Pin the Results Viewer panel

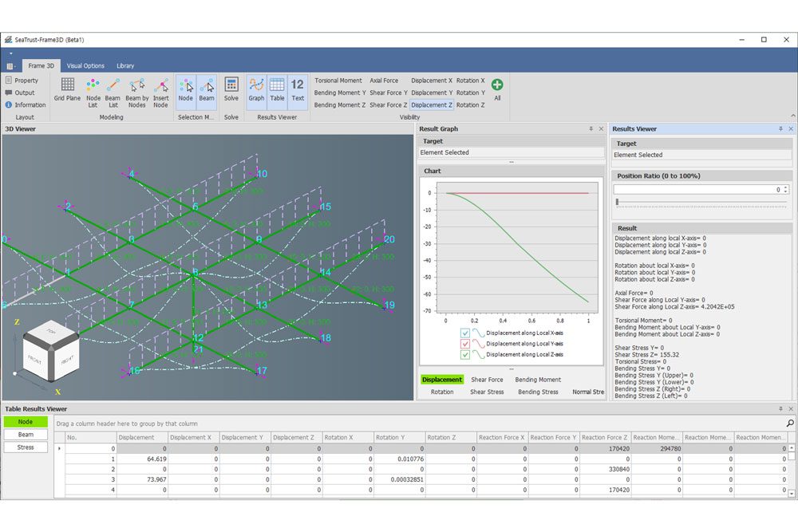click(780, 128)
